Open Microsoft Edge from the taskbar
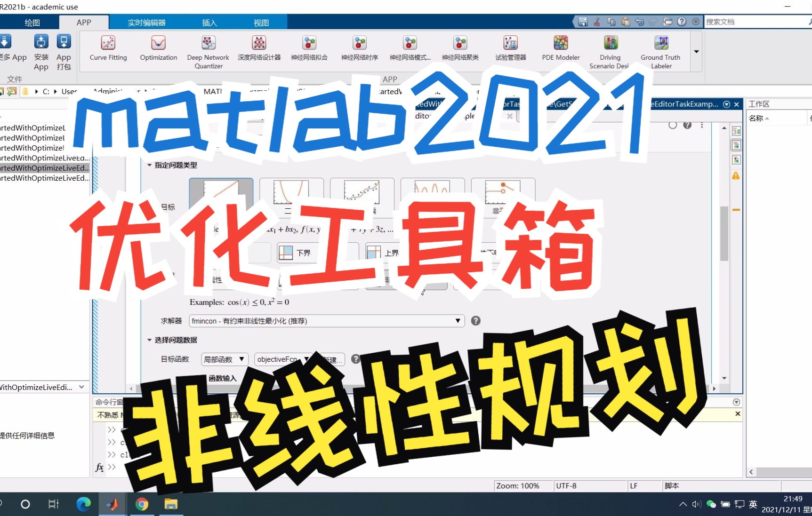812x516 pixels. click(x=83, y=504)
